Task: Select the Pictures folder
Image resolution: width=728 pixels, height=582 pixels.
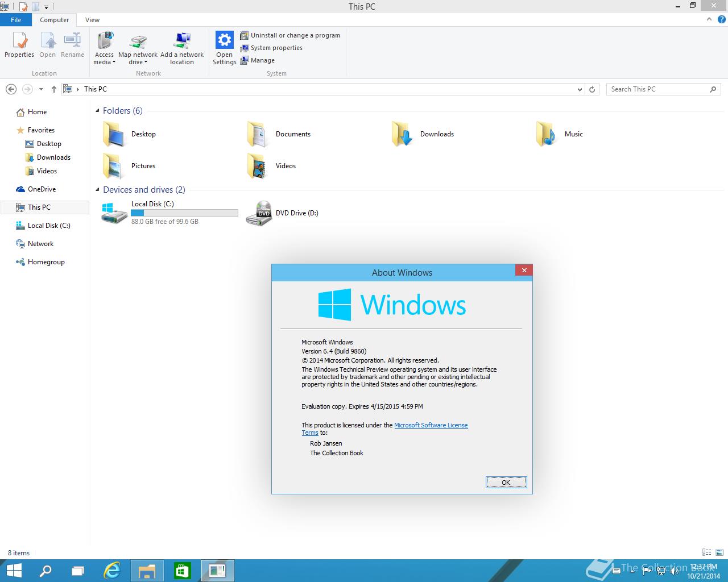Action: (x=114, y=166)
